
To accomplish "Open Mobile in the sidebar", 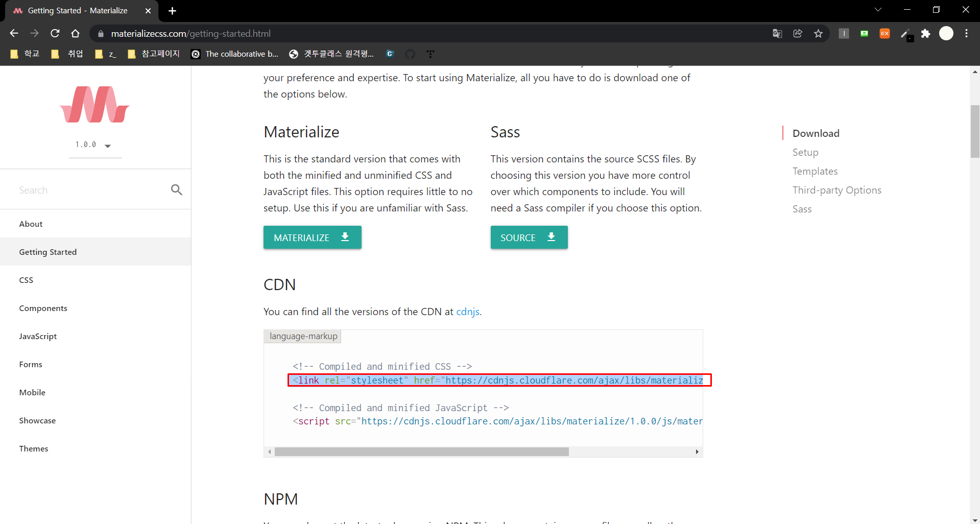I will (95, 392).
